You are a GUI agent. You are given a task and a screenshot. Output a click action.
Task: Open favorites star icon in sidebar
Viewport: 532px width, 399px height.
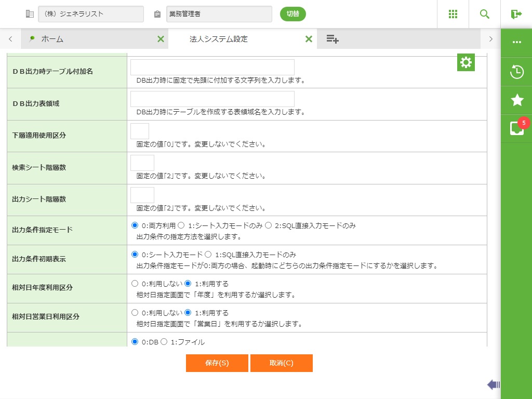click(516, 100)
